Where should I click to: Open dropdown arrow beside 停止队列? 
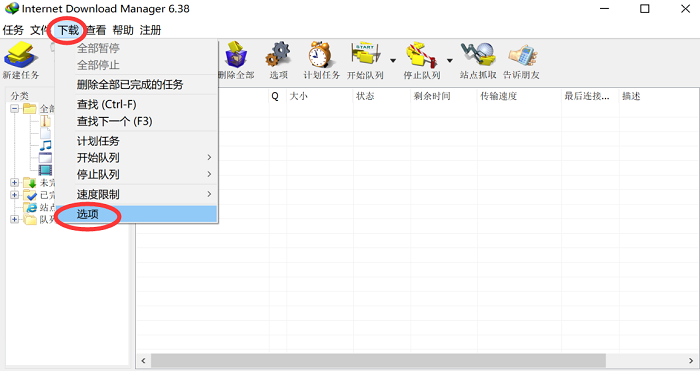[x=450, y=60]
